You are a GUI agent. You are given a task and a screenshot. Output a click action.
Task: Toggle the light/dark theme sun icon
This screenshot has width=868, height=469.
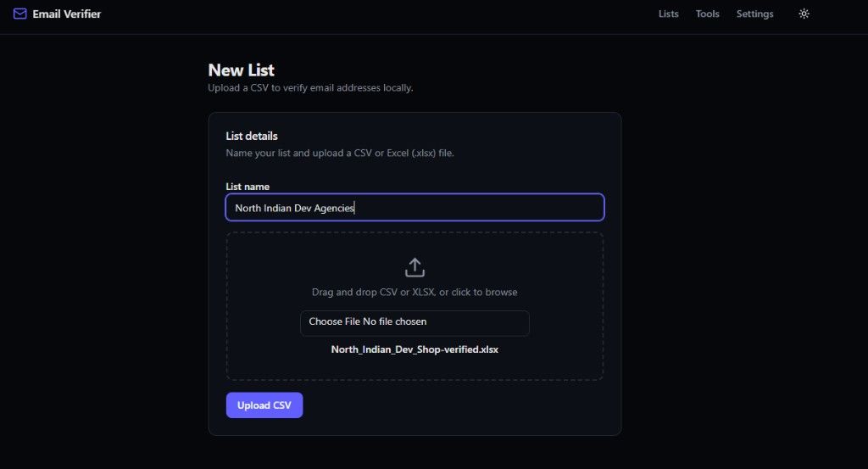pyautogui.click(x=804, y=14)
